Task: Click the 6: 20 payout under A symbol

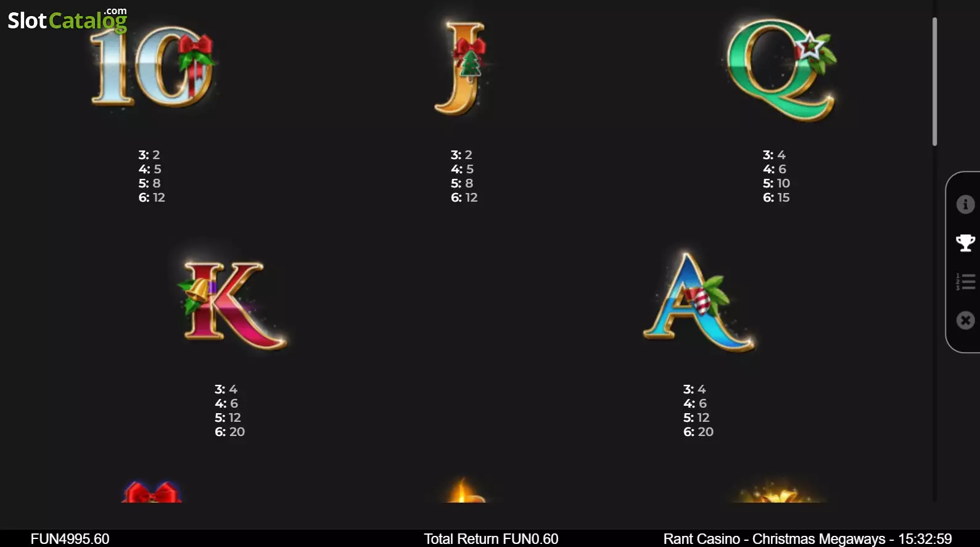Action: point(698,432)
